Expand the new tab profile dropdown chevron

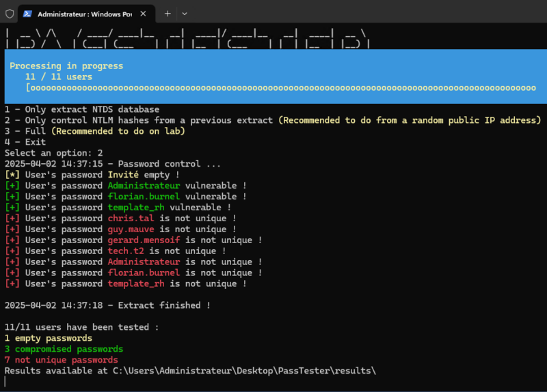185,14
